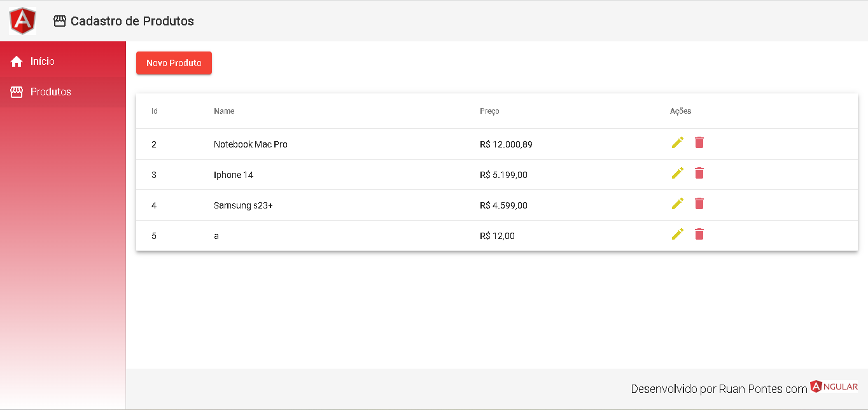Click the Cadastro de Produtos title
Image resolution: width=868 pixels, height=410 pixels.
click(x=132, y=21)
